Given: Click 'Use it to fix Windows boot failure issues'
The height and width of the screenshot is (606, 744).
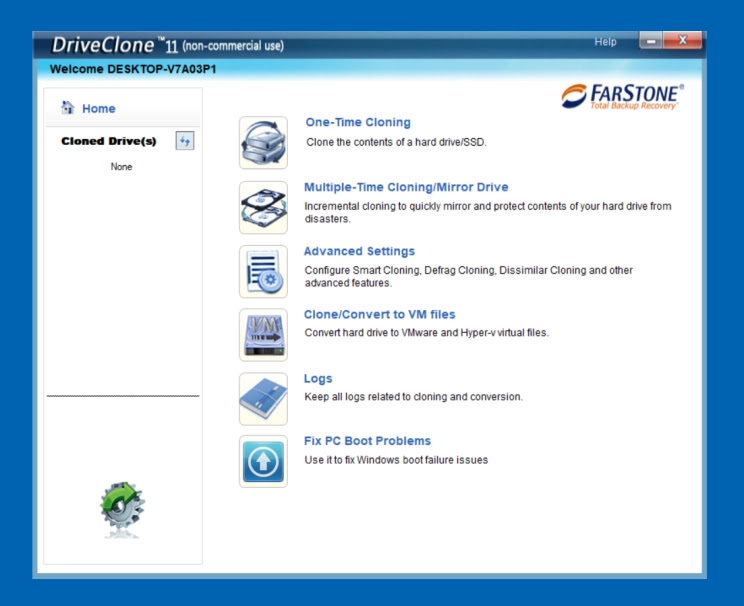Looking at the screenshot, I should tap(396, 460).
